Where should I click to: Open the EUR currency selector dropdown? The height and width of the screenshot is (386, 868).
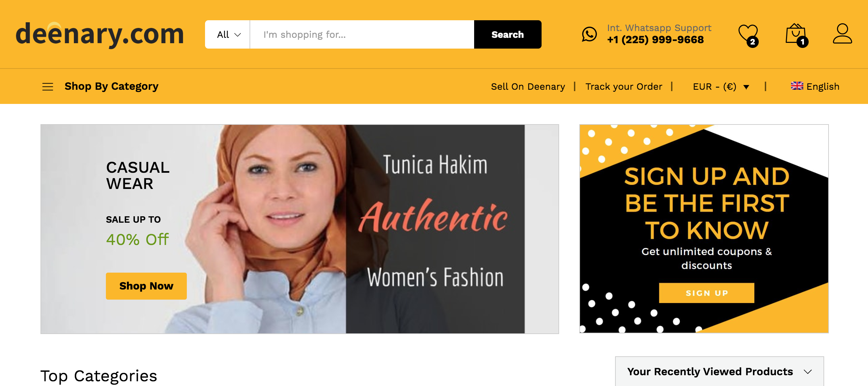(720, 87)
